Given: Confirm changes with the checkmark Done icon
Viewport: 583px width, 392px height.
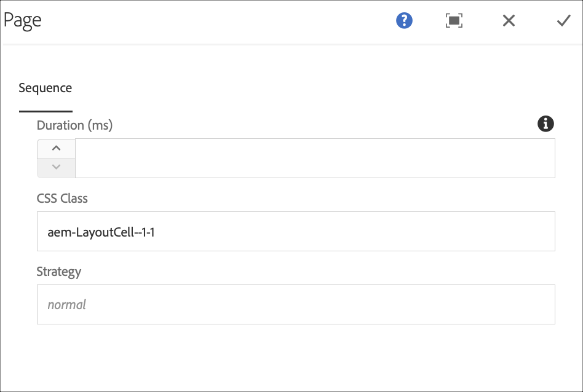Looking at the screenshot, I should pyautogui.click(x=563, y=21).
